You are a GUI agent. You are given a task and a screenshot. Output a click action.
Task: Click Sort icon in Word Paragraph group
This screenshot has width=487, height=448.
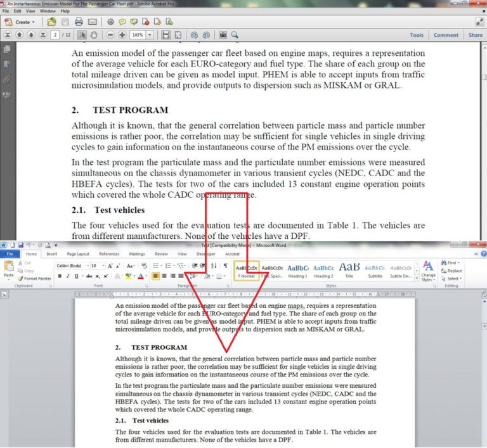click(x=214, y=266)
